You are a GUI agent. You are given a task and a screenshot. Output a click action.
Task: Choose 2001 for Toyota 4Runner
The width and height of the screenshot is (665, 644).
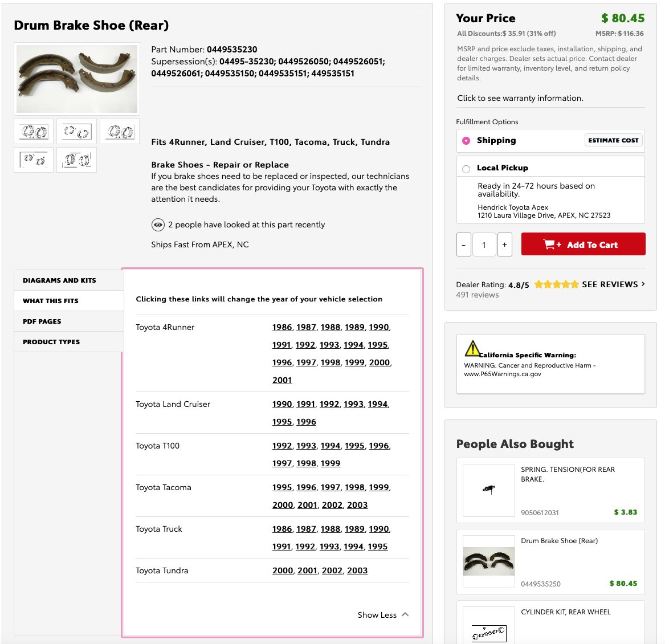(282, 380)
